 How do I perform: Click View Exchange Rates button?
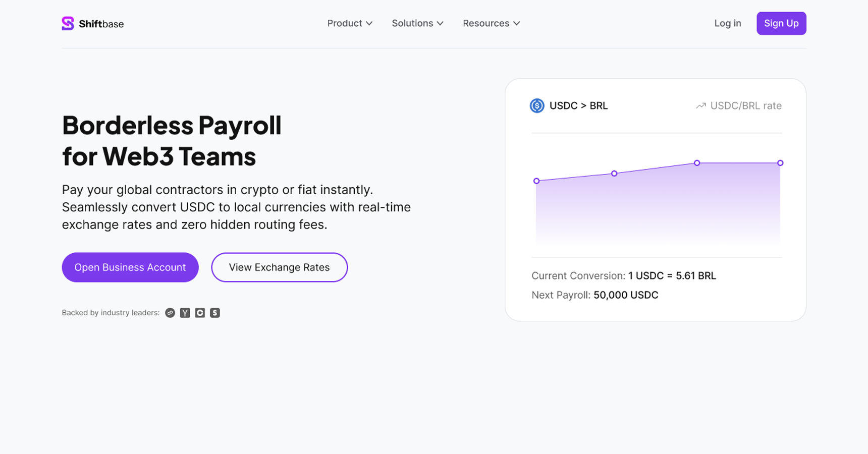pyautogui.click(x=280, y=267)
